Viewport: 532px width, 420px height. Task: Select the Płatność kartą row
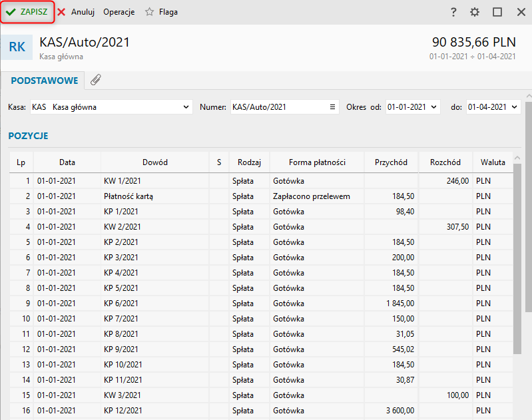(x=261, y=196)
